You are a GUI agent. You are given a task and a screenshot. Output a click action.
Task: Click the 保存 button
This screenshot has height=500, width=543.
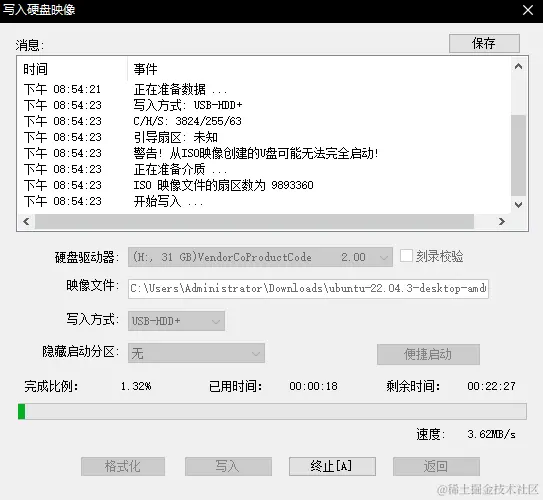point(484,43)
